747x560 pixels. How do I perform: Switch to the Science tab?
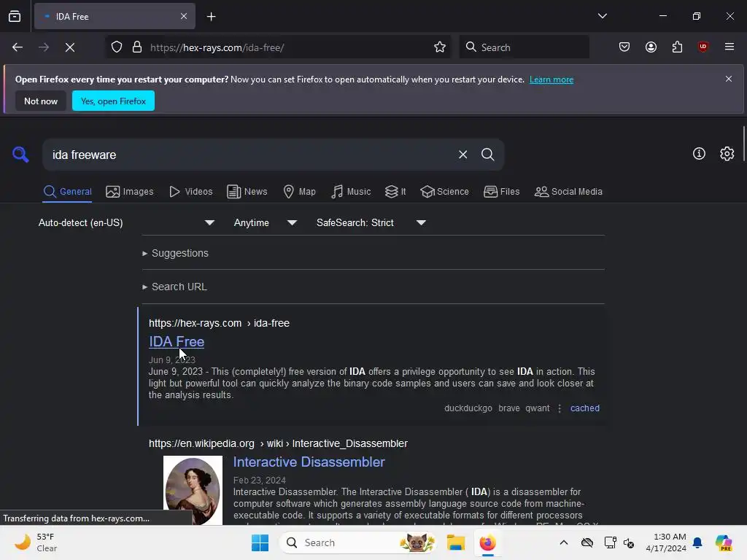(444, 192)
